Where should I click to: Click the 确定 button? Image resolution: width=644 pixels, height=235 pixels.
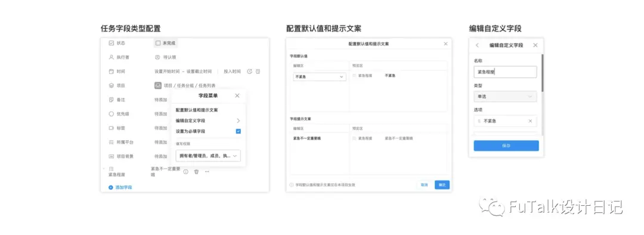[x=442, y=185]
